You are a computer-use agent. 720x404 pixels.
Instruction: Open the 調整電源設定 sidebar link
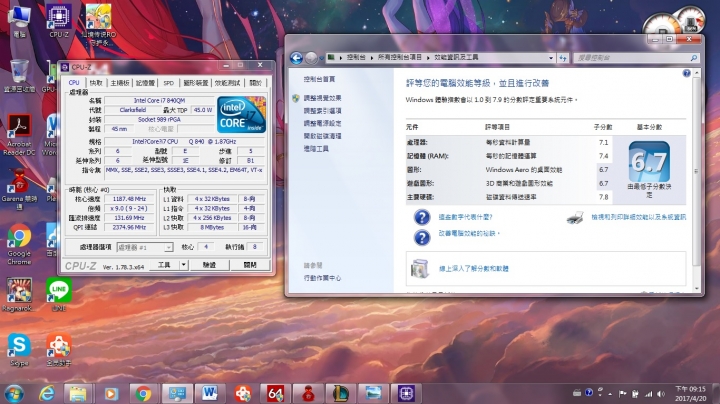(x=322, y=123)
